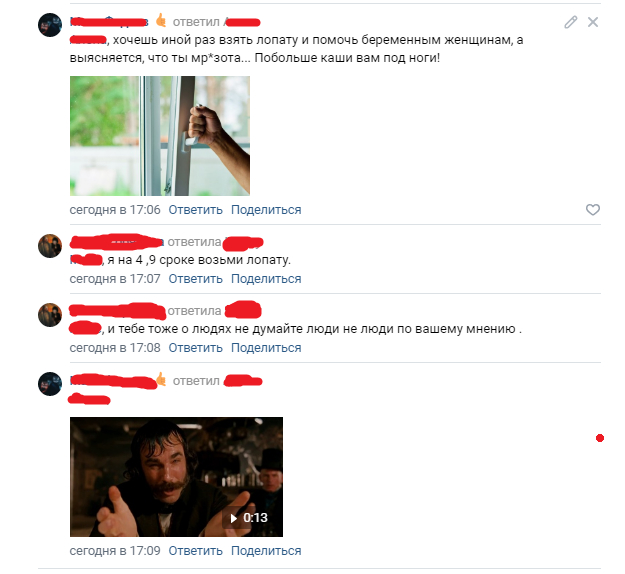Reply to the 17:08 comment via Ответить
625x574 pixels.
point(195,348)
